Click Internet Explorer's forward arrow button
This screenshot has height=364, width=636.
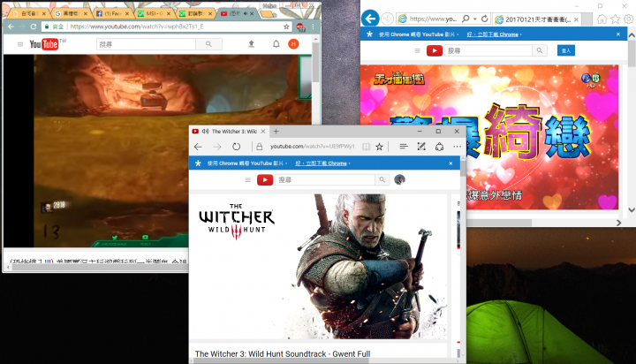[388, 19]
